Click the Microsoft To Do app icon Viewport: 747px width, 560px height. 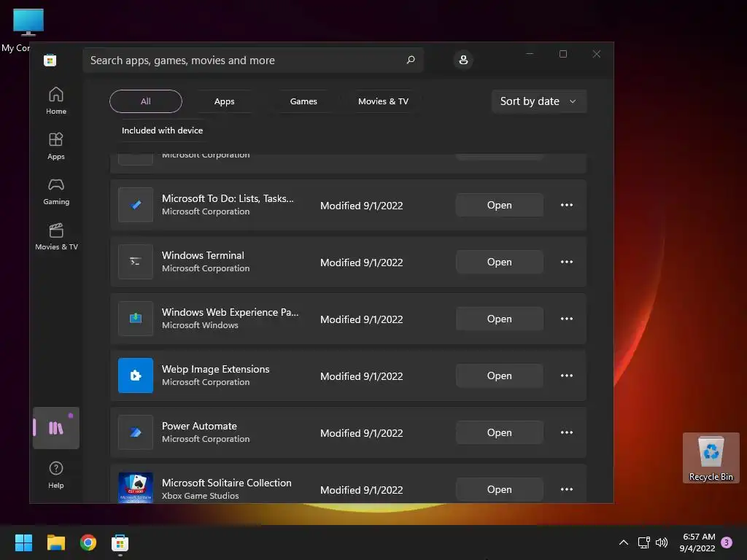tap(136, 205)
